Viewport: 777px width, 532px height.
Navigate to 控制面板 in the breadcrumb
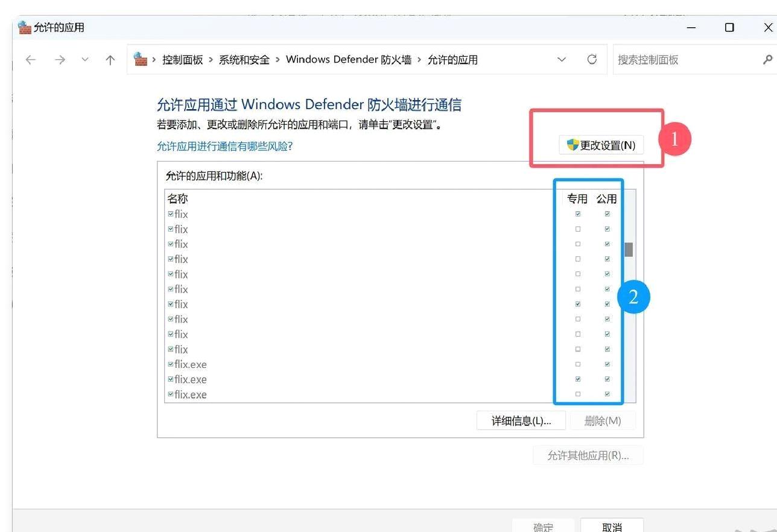click(x=183, y=60)
